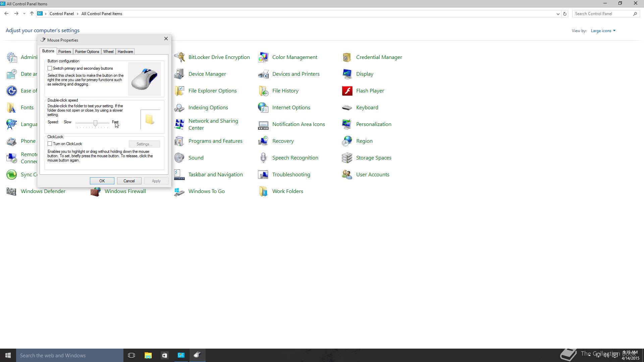Switch to Hardware tab
The height and width of the screenshot is (362, 644).
125,52
